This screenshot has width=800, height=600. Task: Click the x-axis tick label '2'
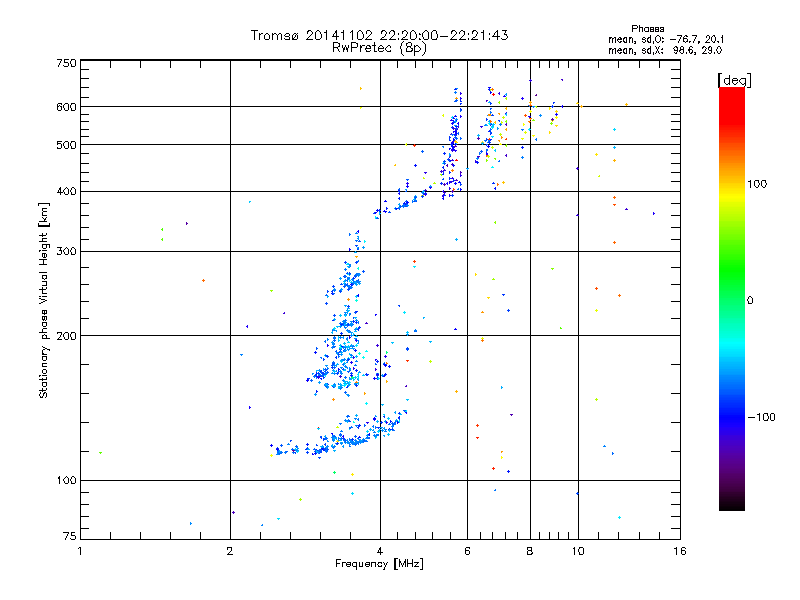[230, 551]
